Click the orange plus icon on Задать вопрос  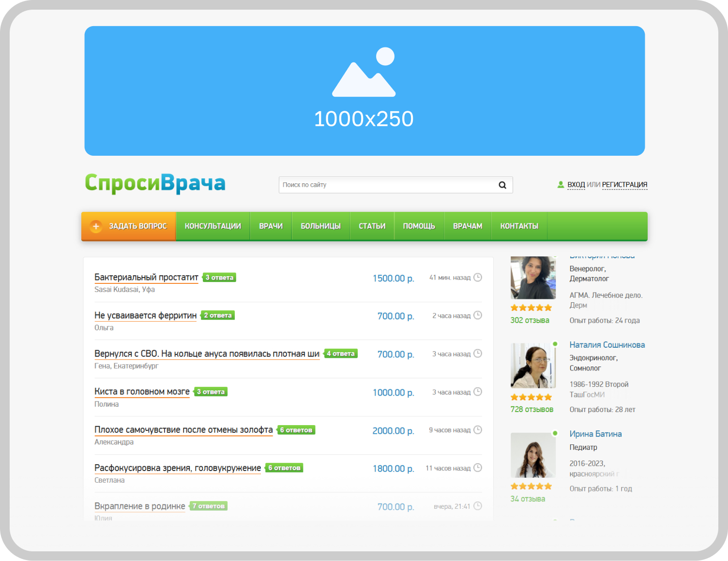click(x=96, y=226)
